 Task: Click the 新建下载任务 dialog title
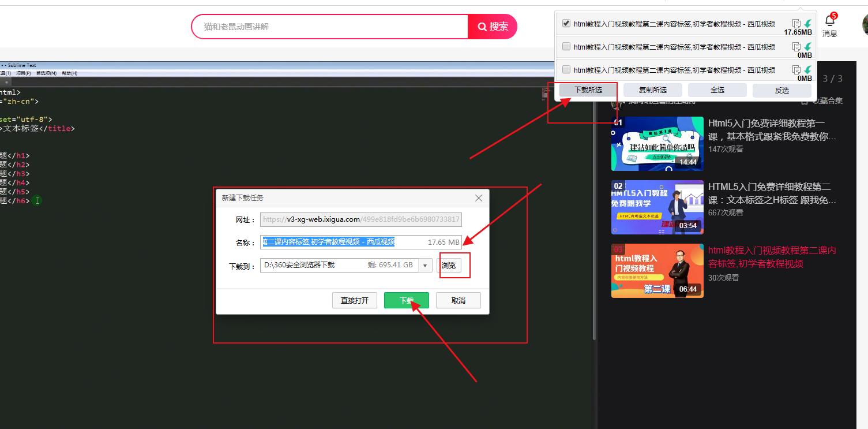[243, 198]
